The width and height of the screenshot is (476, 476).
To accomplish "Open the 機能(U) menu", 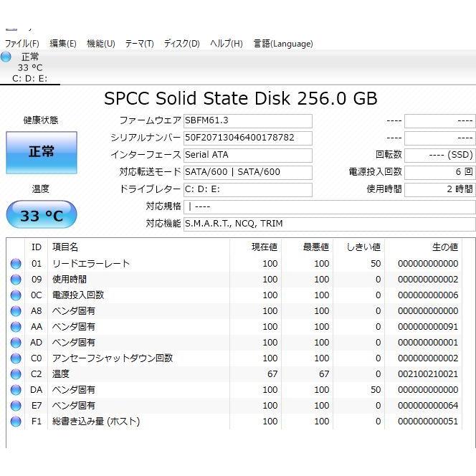I will click(101, 44).
